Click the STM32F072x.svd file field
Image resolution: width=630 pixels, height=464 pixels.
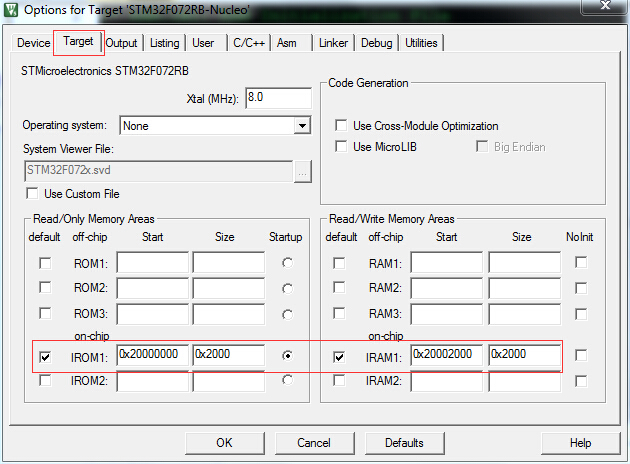[158, 171]
